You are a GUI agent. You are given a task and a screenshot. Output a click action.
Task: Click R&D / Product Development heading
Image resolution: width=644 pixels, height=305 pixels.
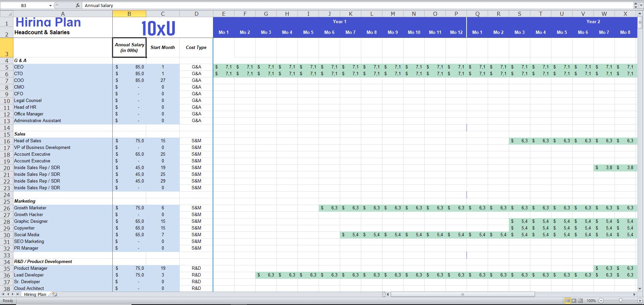point(43,262)
